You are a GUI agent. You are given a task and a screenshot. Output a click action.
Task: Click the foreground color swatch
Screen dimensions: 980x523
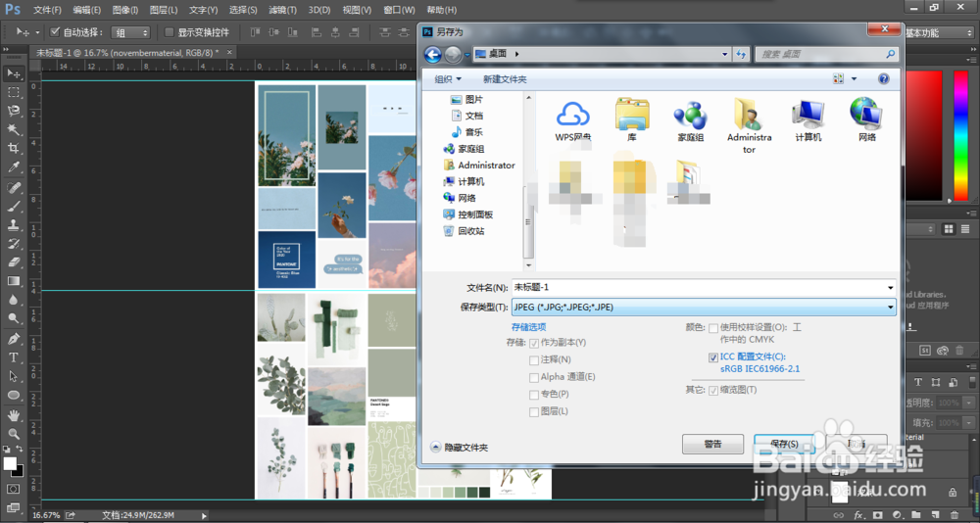pos(10,463)
